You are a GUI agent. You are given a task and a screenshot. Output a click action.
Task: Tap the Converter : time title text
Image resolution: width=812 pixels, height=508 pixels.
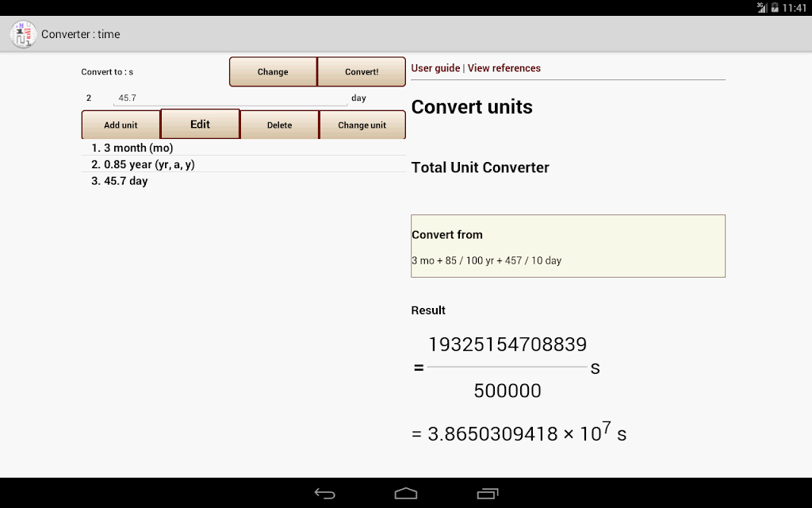(x=81, y=34)
